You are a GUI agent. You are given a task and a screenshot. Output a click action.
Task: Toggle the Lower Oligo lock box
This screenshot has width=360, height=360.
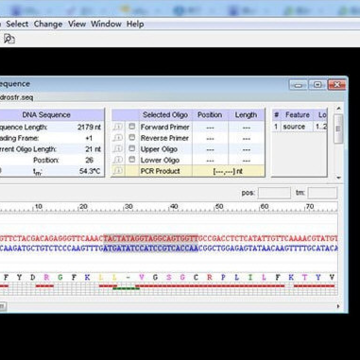click(132, 160)
